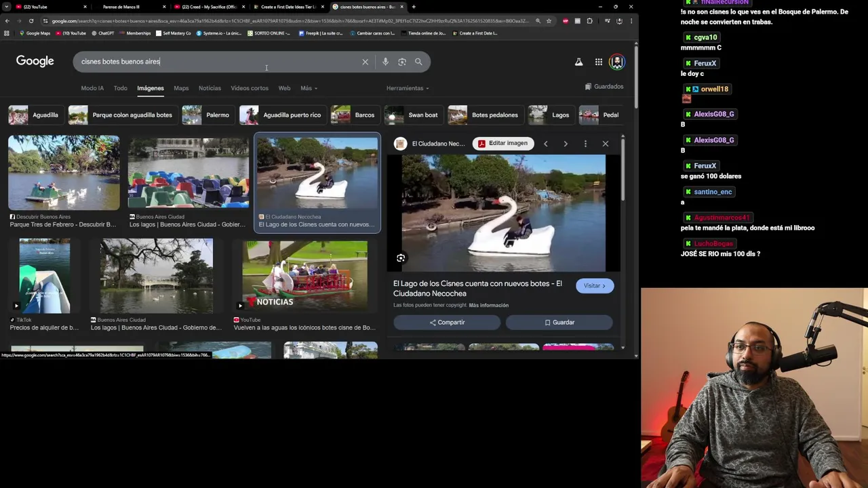Go back with browser back arrow
Viewport: 868px width, 488px height.
tap(7, 21)
